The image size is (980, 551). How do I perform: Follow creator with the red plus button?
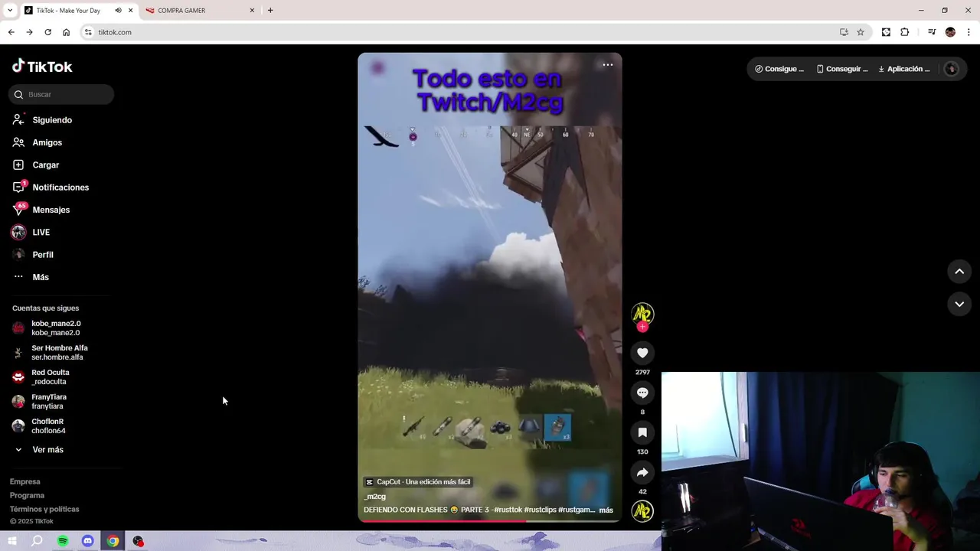point(642,327)
